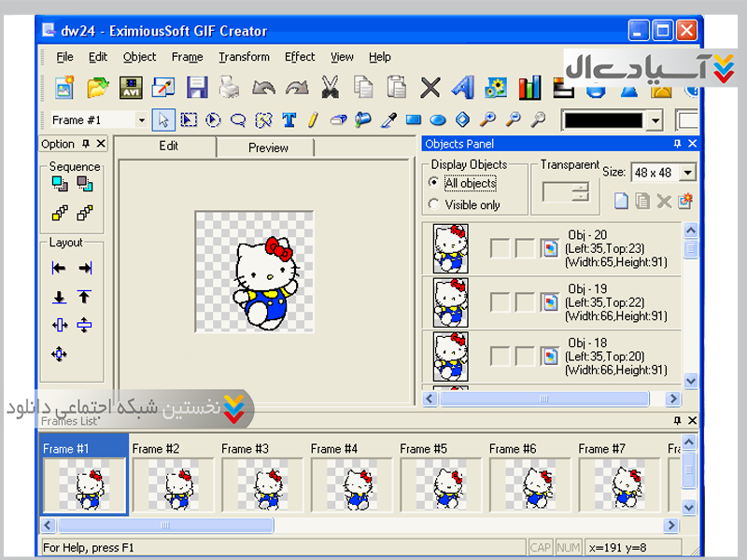Select the Text tool
This screenshot has width=747, height=560.
click(289, 119)
